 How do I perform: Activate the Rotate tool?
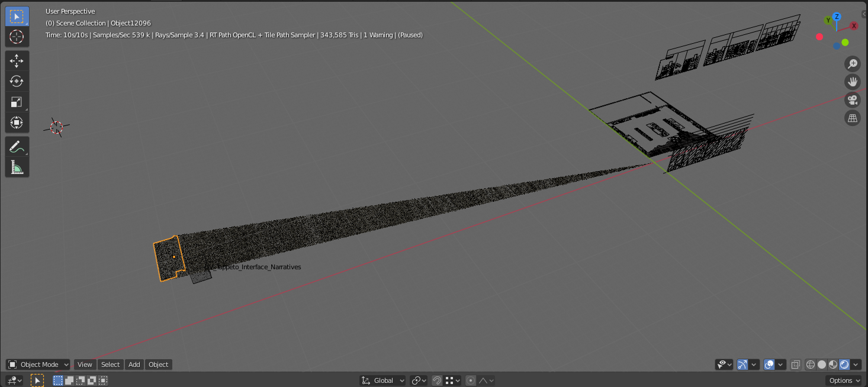pyautogui.click(x=17, y=81)
